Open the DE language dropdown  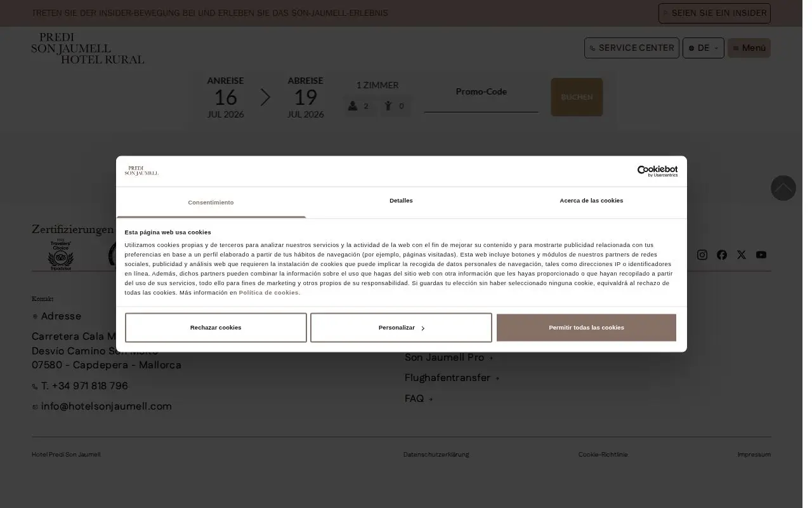click(x=703, y=48)
